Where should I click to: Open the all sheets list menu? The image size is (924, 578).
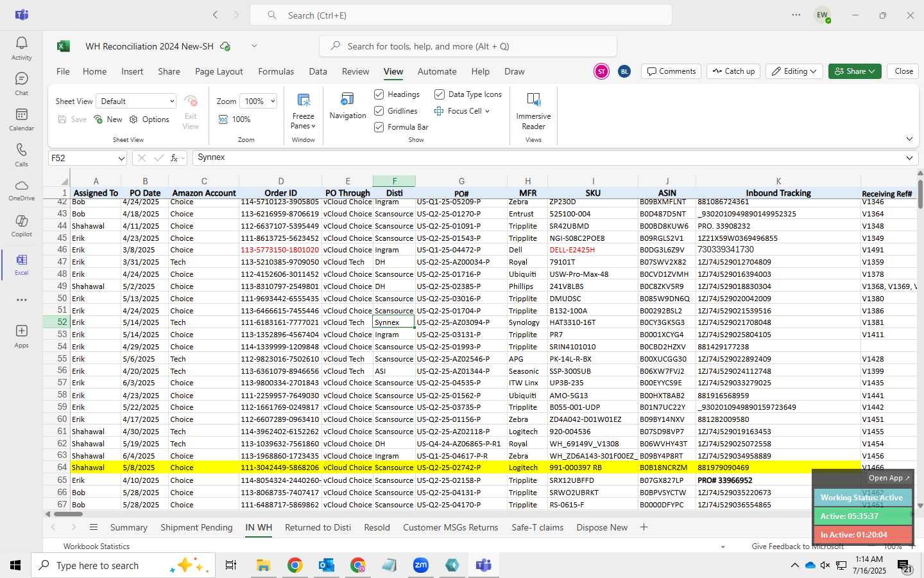coord(94,527)
